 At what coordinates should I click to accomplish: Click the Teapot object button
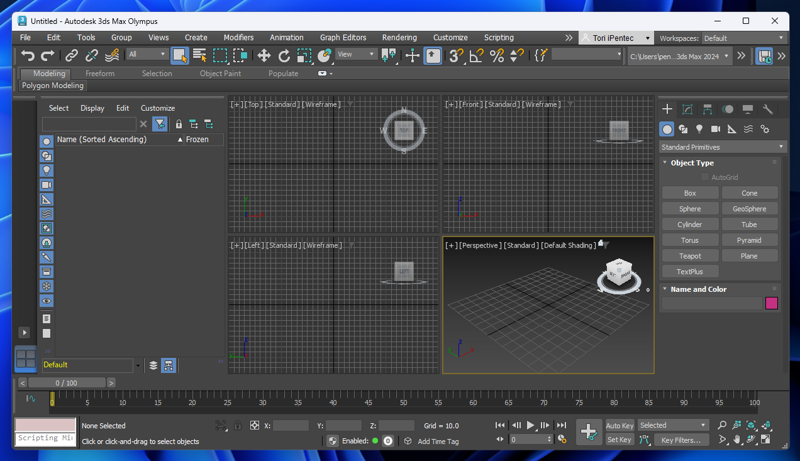click(x=690, y=256)
